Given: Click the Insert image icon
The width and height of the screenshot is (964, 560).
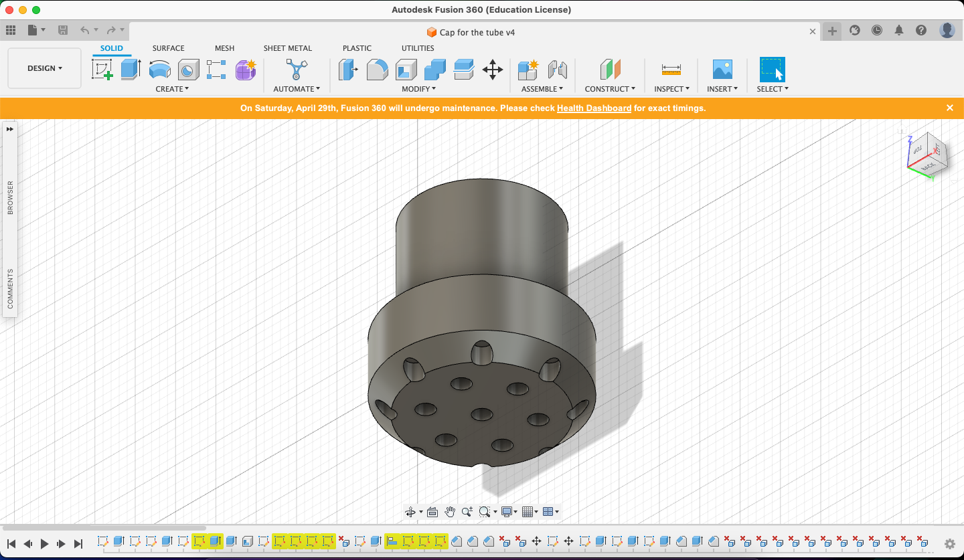Looking at the screenshot, I should 722,70.
